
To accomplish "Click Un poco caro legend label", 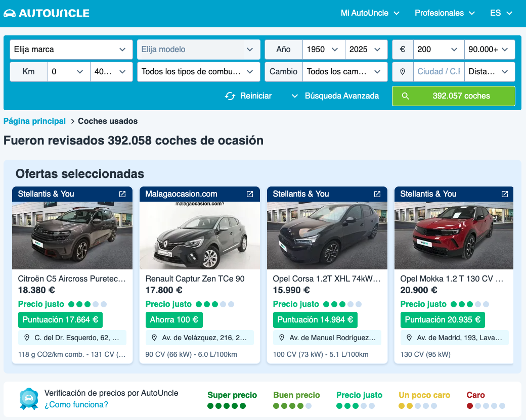I will point(424,395).
